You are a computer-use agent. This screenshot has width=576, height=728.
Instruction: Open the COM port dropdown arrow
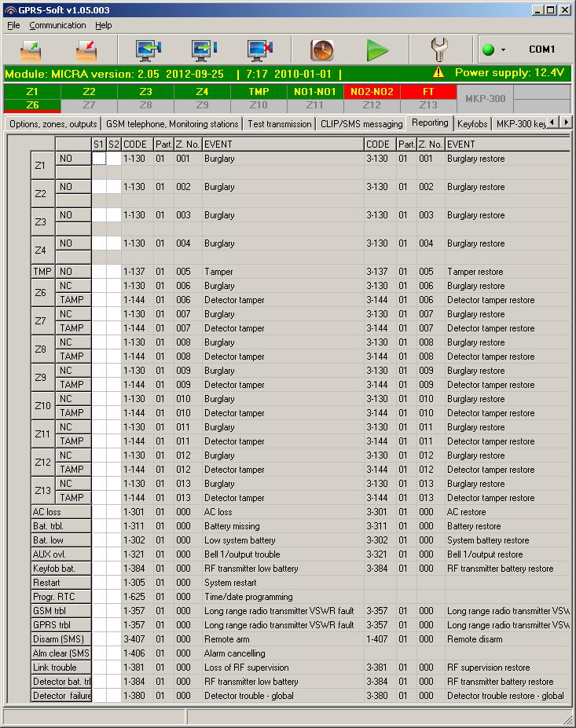tap(503, 49)
